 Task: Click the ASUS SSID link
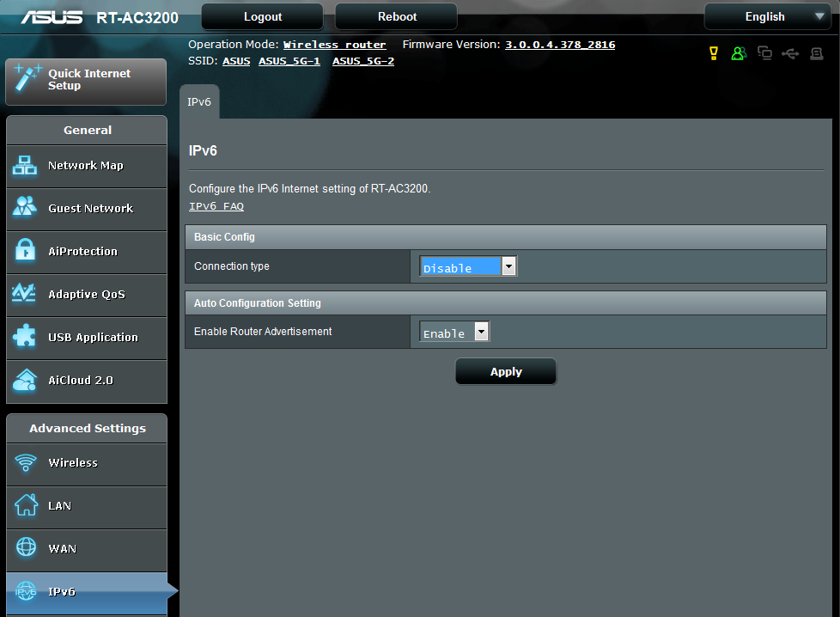[236, 61]
